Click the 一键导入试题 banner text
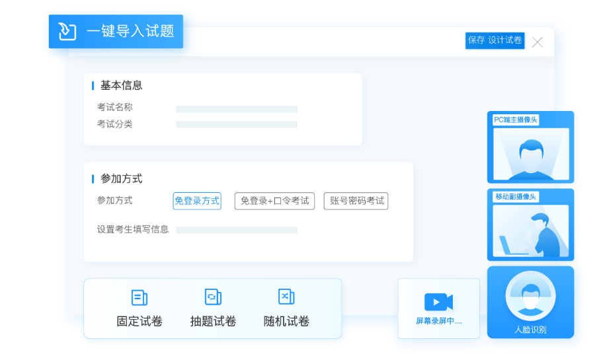The image size is (599, 364). (x=130, y=32)
